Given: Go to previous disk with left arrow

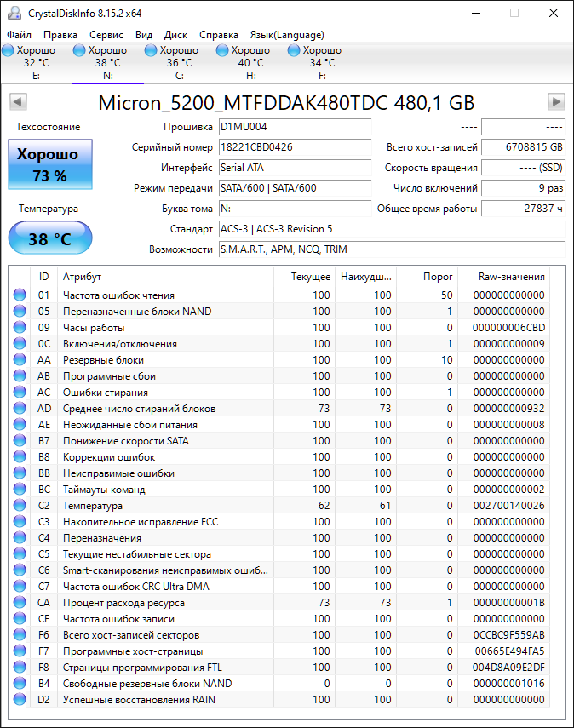Looking at the screenshot, I should 18,101.
